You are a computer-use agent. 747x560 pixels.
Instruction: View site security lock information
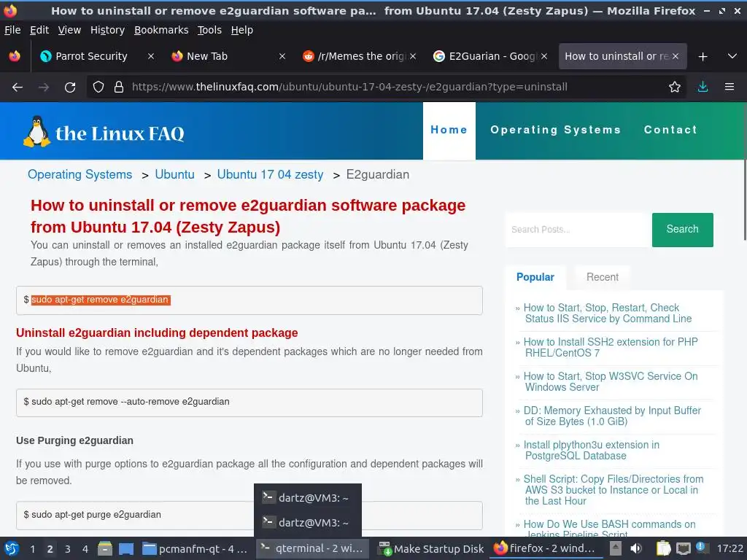pyautogui.click(x=119, y=87)
